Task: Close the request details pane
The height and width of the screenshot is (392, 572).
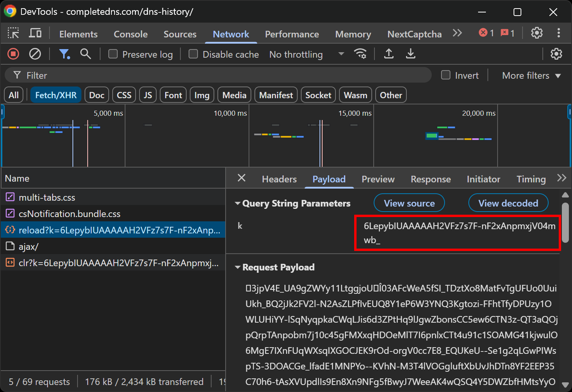Action: point(242,178)
